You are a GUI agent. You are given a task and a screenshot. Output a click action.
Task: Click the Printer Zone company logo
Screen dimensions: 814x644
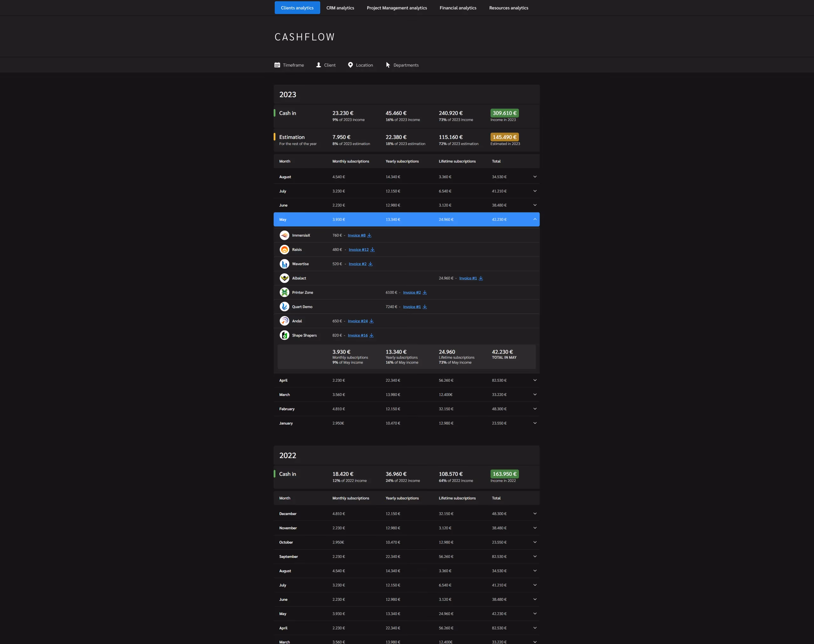284,293
